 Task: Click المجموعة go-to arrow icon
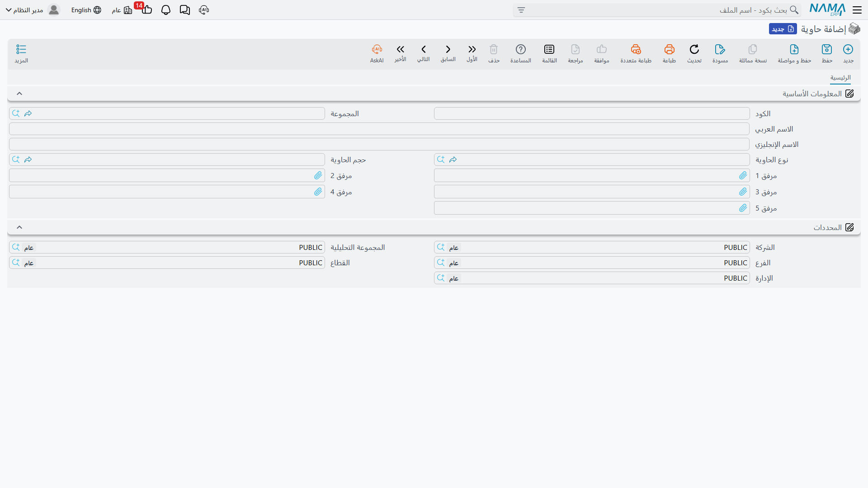(28, 113)
